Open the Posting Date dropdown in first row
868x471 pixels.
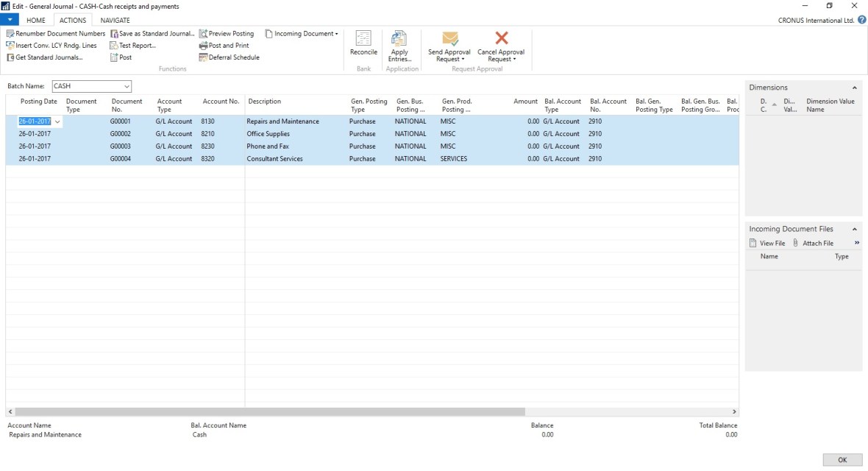click(x=57, y=121)
